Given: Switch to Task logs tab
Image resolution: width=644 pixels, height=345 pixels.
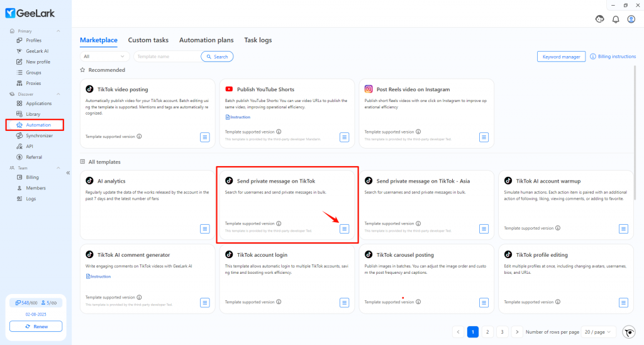Looking at the screenshot, I should click(258, 40).
